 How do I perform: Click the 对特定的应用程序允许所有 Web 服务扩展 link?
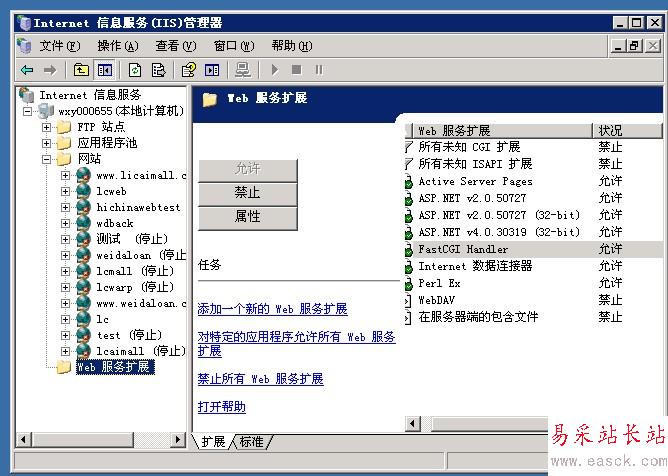pos(297,343)
